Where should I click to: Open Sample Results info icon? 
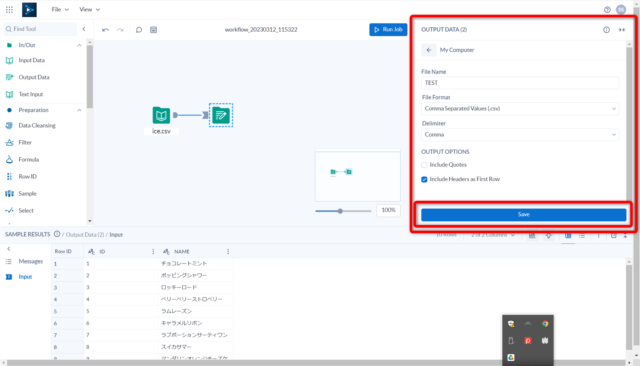(57, 234)
